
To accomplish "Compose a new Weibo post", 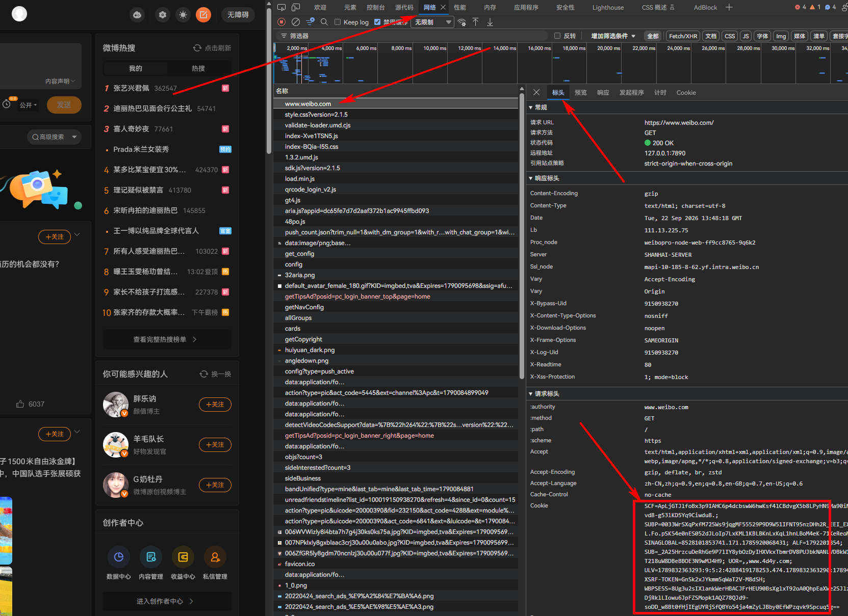I will (x=203, y=15).
